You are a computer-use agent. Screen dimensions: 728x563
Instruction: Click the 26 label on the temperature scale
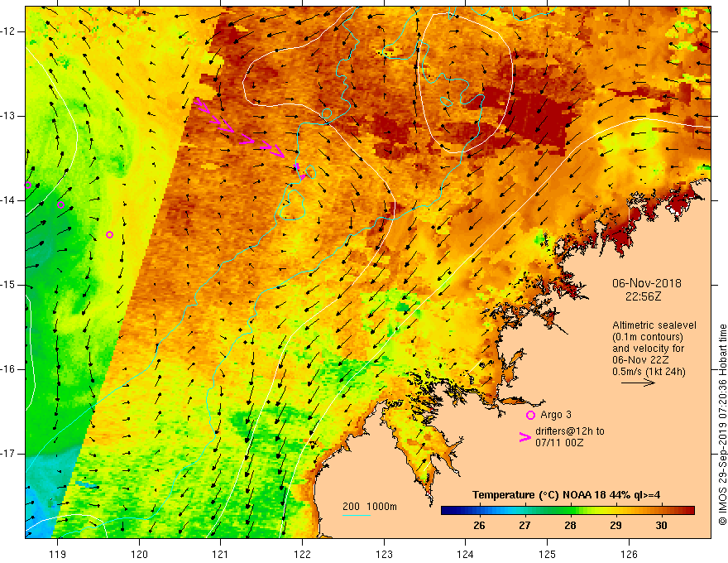click(479, 526)
